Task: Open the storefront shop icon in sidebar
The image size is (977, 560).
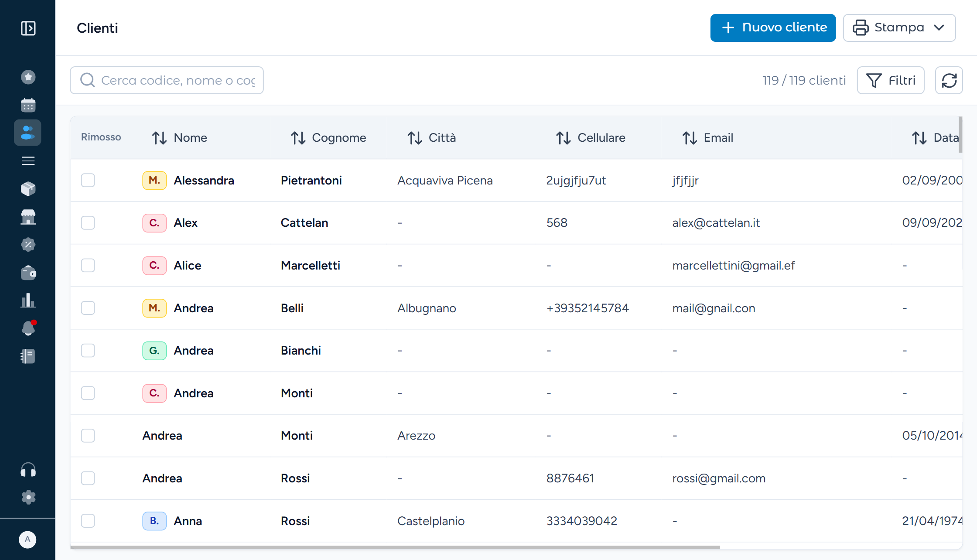Action: (x=28, y=217)
